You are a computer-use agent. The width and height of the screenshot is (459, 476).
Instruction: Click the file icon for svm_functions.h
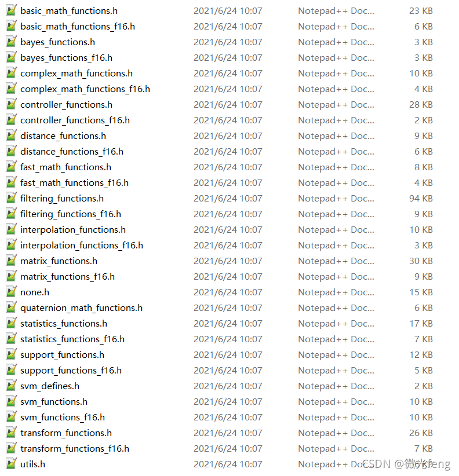tap(11, 401)
